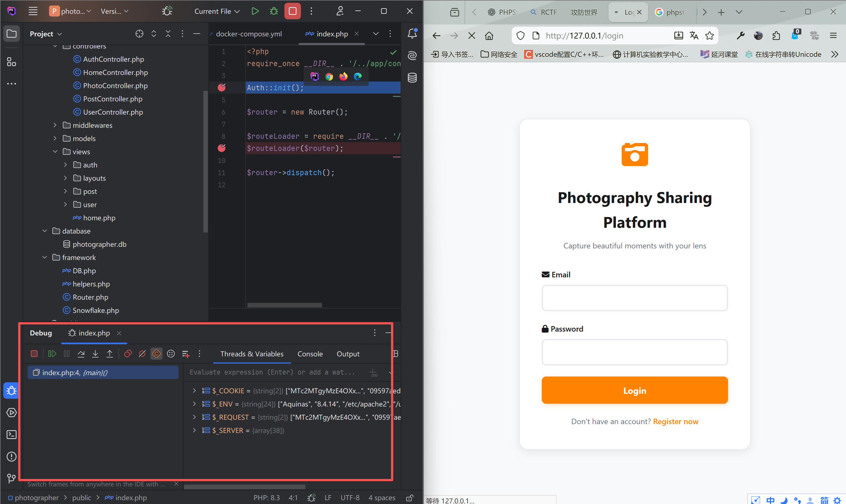Collapse the views folder in the project tree
Viewport: 846px width, 504px height.
[x=55, y=151]
